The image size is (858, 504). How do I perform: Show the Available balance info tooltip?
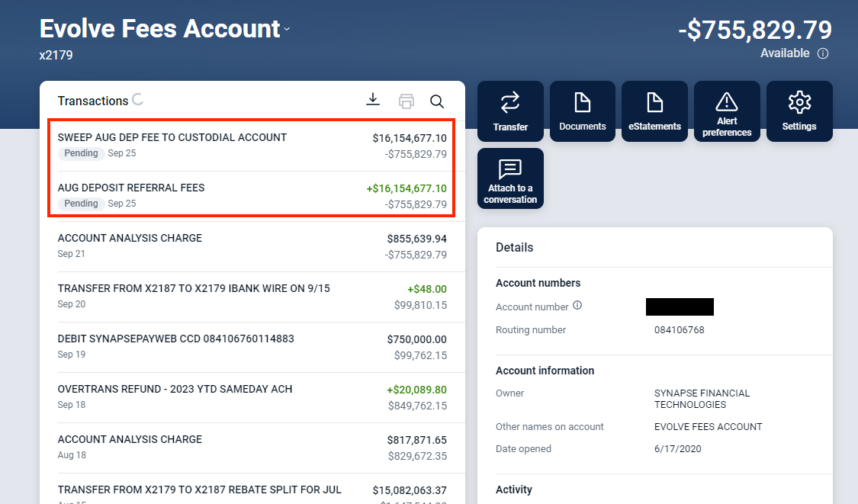pyautogui.click(x=822, y=53)
